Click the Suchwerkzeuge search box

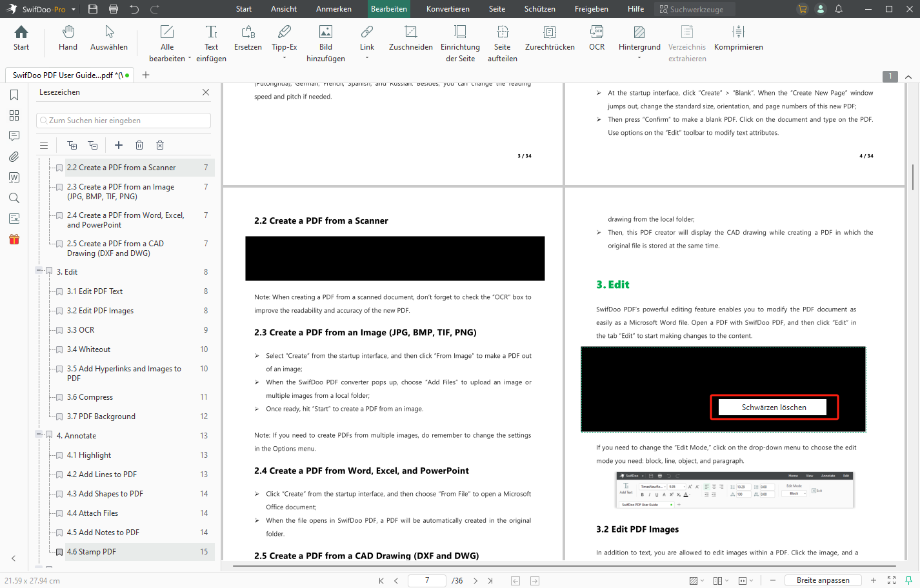[695, 9]
